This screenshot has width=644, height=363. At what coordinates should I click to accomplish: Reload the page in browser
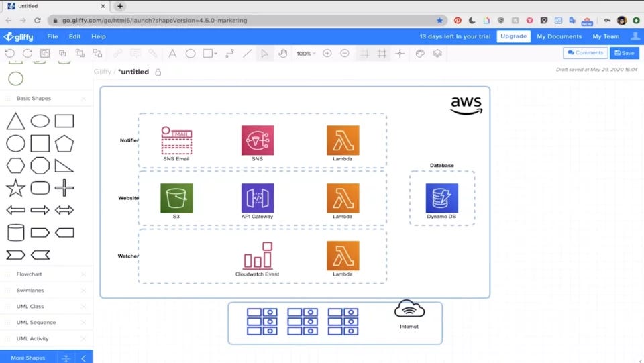[38, 21]
